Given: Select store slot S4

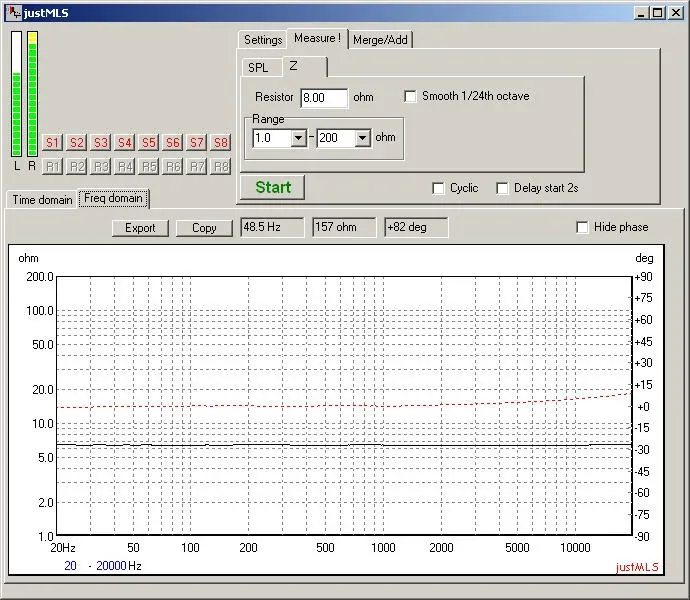Looking at the screenshot, I should tap(125, 143).
